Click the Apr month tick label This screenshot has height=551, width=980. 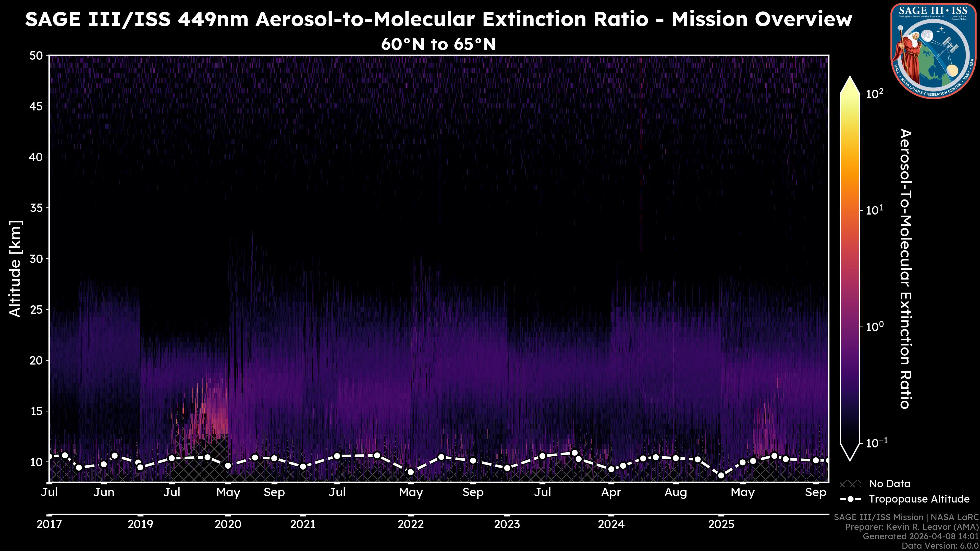coord(611,492)
